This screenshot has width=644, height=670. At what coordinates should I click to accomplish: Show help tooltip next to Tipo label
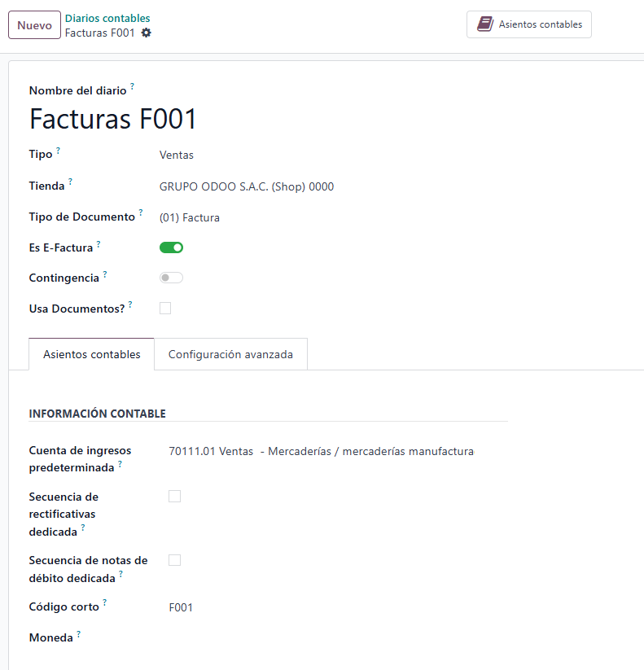[x=58, y=151]
